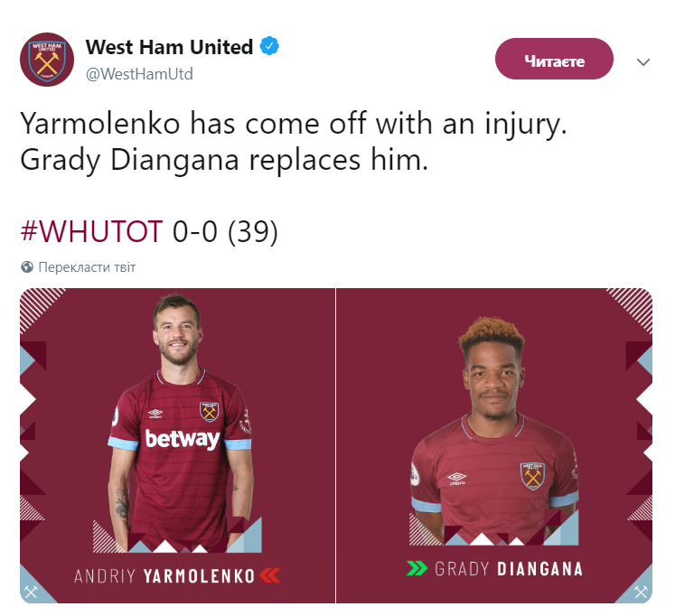Open the @WestHamUtd handle link
The height and width of the screenshot is (616, 675).
pos(139,74)
